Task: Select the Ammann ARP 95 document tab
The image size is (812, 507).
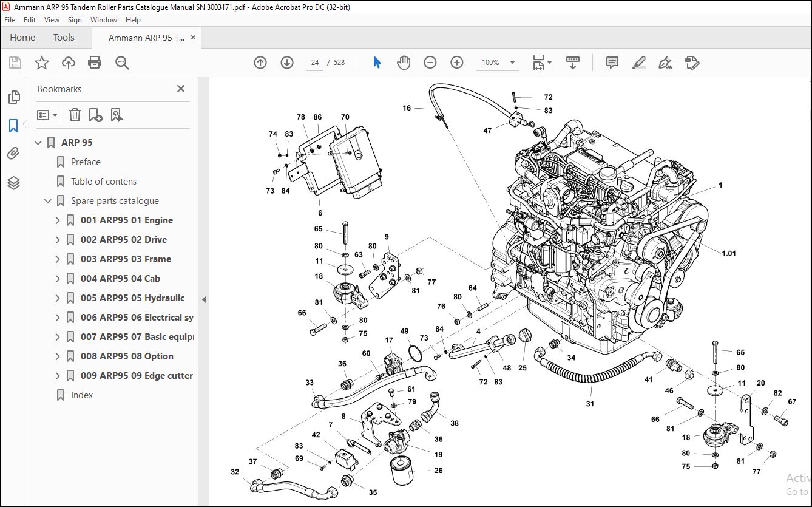Action: 146,38
